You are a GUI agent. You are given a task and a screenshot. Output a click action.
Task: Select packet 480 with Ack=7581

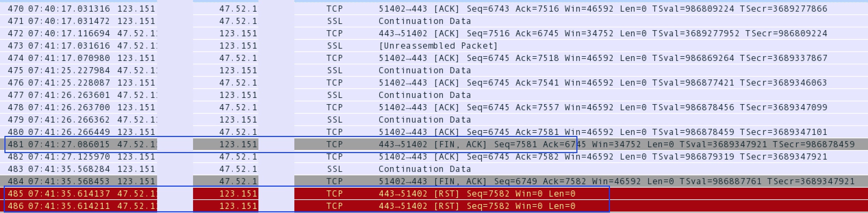pyautogui.click(x=434, y=132)
